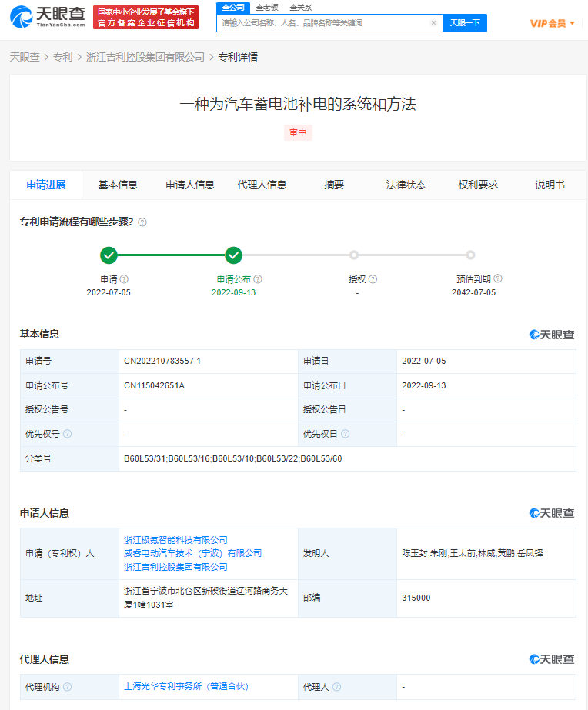The width and height of the screenshot is (588, 710).
Task: Click the 申请日 value 2022-07-05 in table
Action: click(423, 361)
